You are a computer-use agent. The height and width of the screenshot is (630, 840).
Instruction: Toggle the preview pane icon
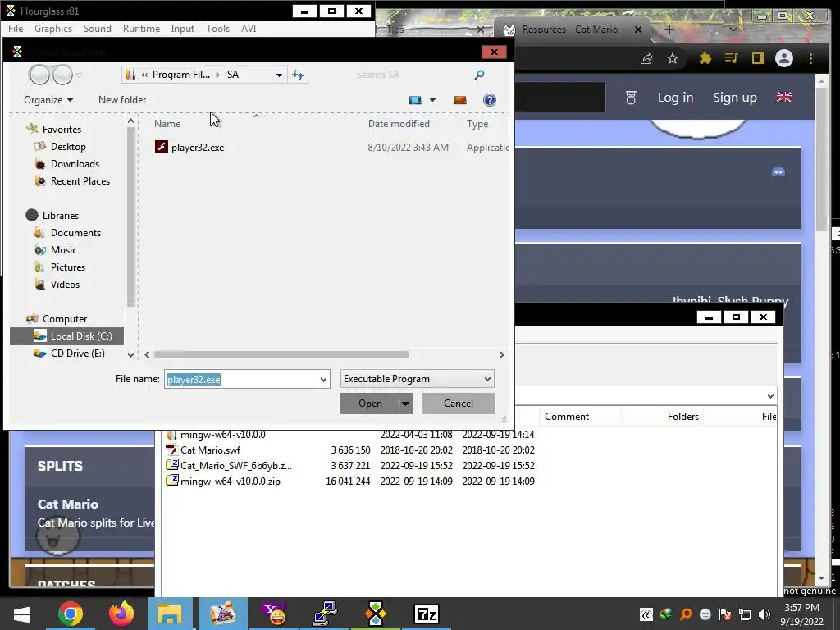tap(460, 100)
